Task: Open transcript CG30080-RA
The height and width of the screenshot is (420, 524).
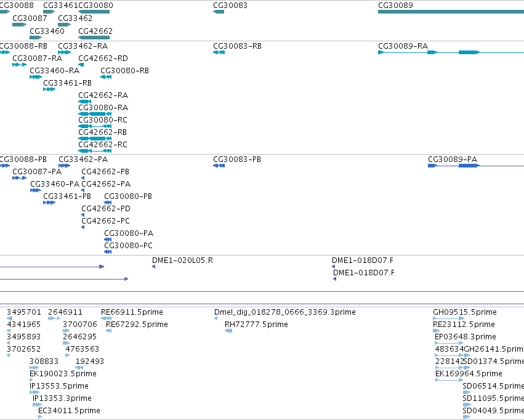Action: (95, 114)
